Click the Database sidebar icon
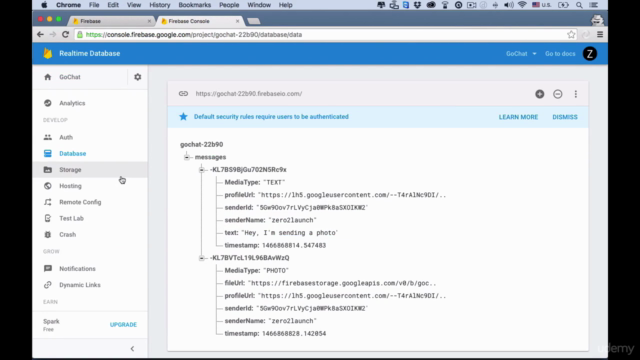The image size is (640, 360). (x=48, y=153)
